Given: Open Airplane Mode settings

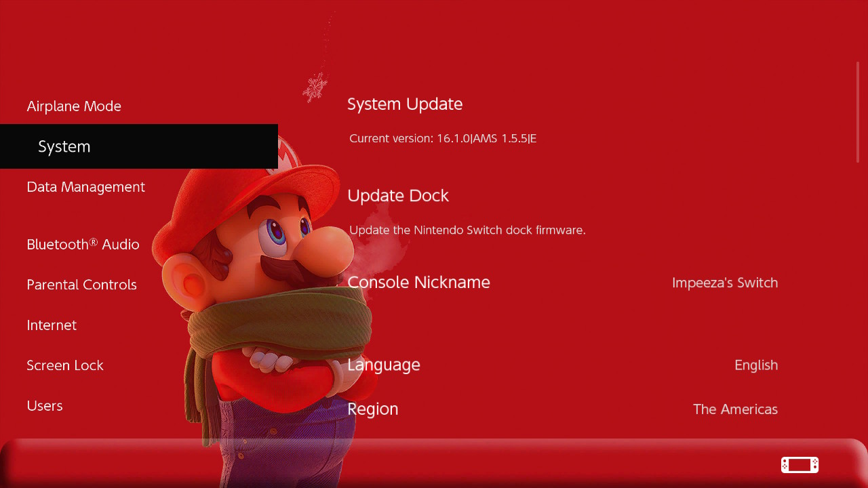Looking at the screenshot, I should (x=74, y=106).
